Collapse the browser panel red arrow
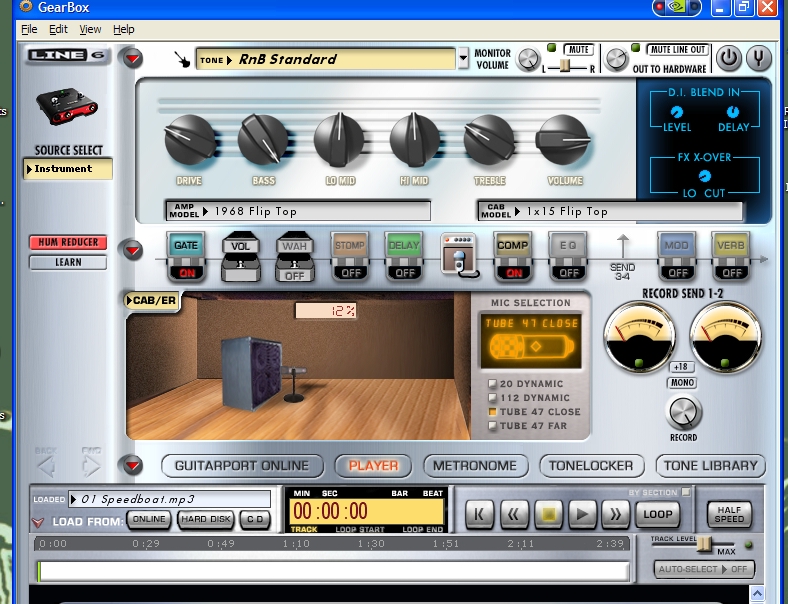The image size is (788, 604). pyautogui.click(x=133, y=465)
